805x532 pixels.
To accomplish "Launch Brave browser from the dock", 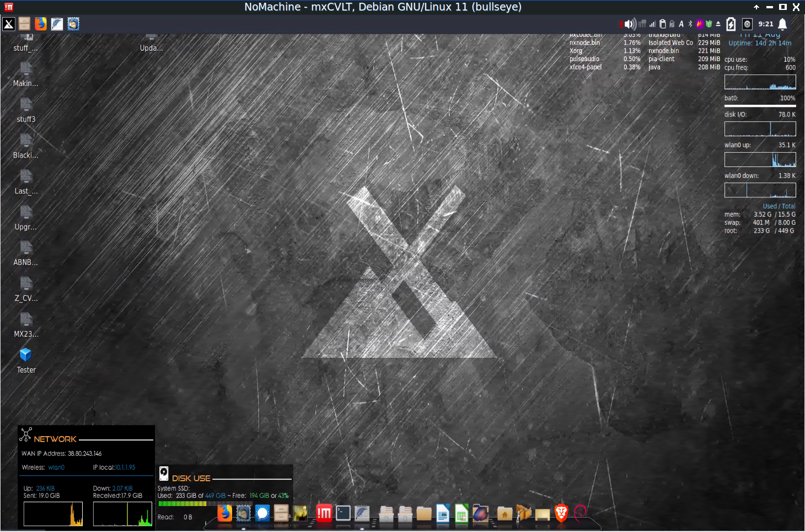I will tap(561, 514).
